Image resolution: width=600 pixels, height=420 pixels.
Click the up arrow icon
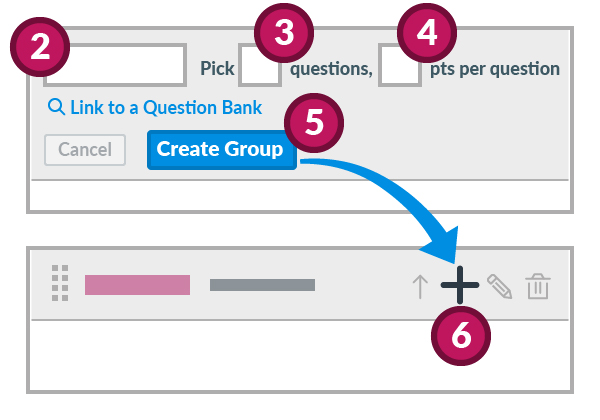coord(420,286)
